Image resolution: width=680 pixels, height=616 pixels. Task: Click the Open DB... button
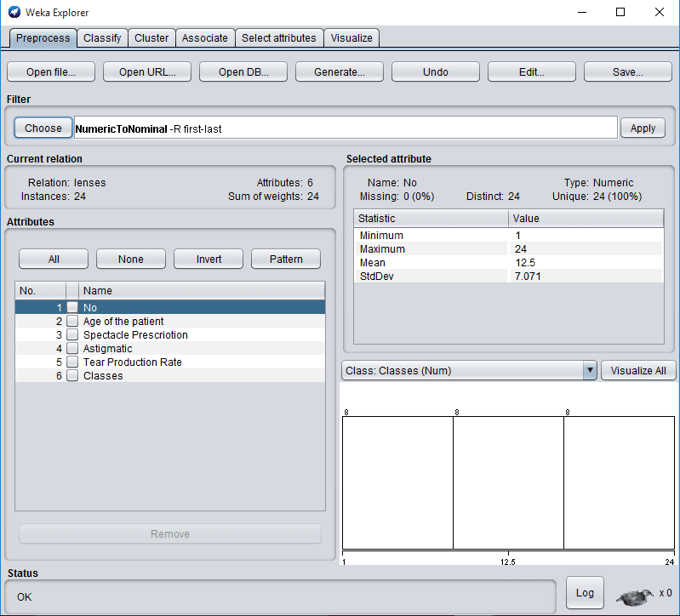click(243, 72)
